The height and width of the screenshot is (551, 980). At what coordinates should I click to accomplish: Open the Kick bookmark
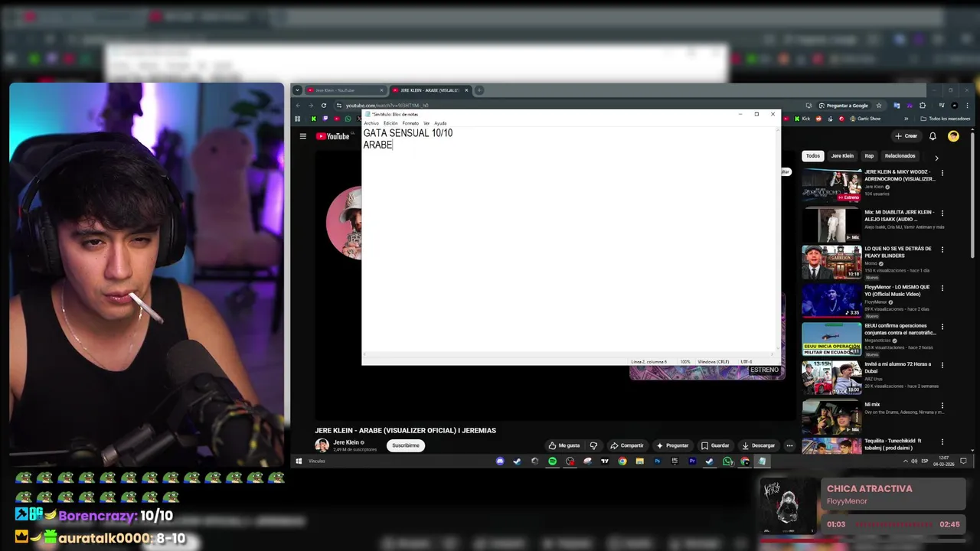coord(802,119)
